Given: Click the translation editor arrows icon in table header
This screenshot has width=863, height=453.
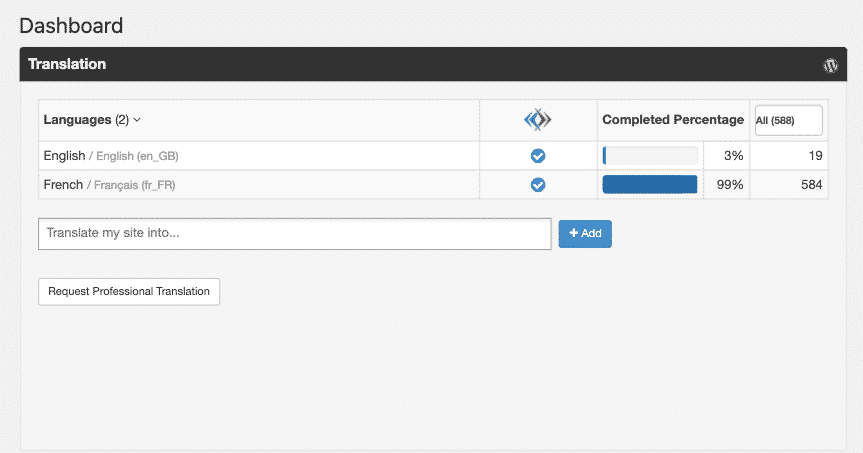Looking at the screenshot, I should pyautogui.click(x=538, y=120).
